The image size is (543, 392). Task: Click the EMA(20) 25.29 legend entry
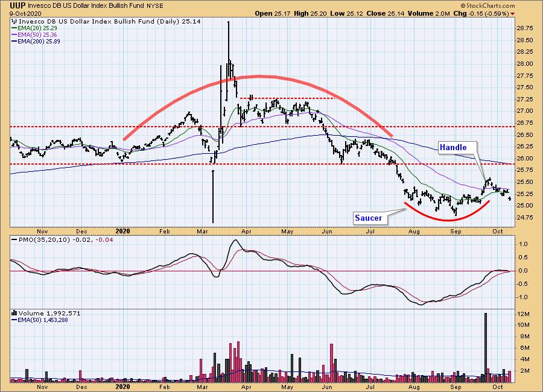click(34, 28)
